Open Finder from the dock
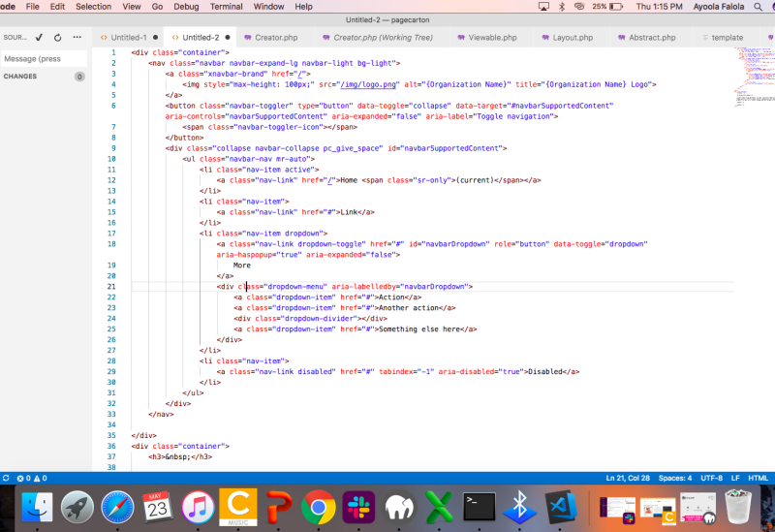The width and height of the screenshot is (775, 532). (x=37, y=507)
